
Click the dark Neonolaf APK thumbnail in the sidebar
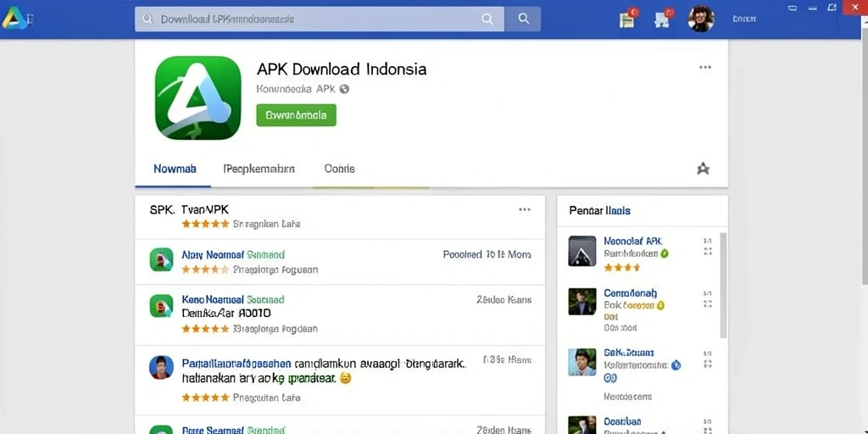pos(582,251)
